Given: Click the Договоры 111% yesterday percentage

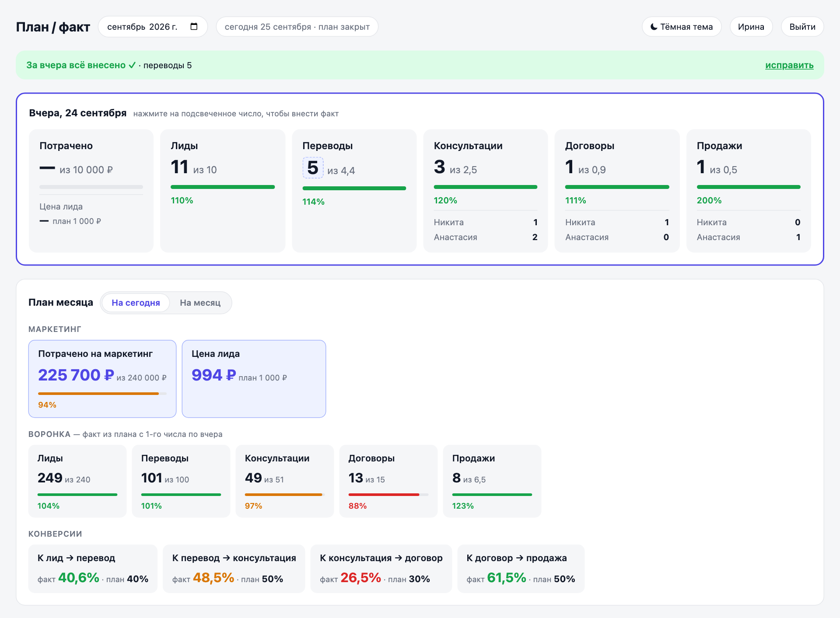Looking at the screenshot, I should 576,200.
